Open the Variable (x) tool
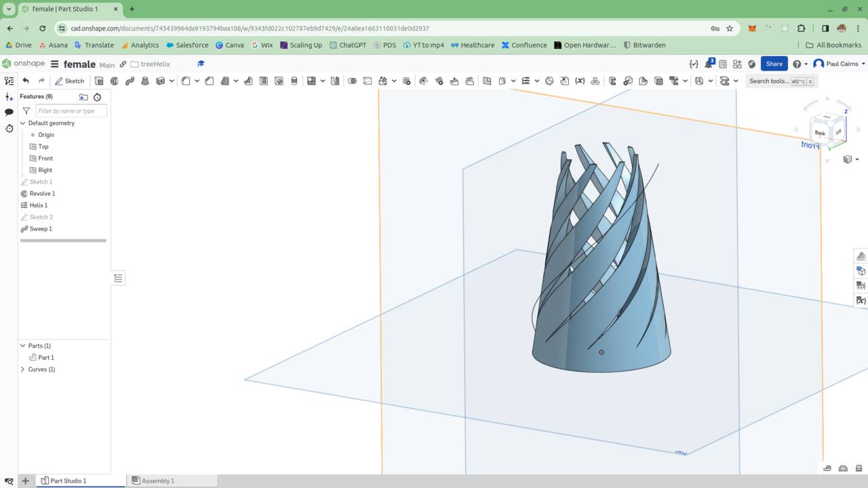The height and width of the screenshot is (488, 868). click(x=580, y=81)
